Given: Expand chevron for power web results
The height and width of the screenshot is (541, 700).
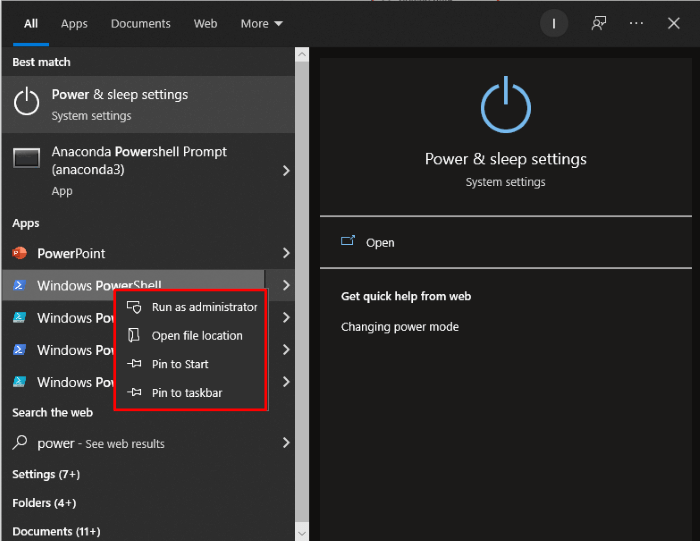Looking at the screenshot, I should (x=286, y=442).
